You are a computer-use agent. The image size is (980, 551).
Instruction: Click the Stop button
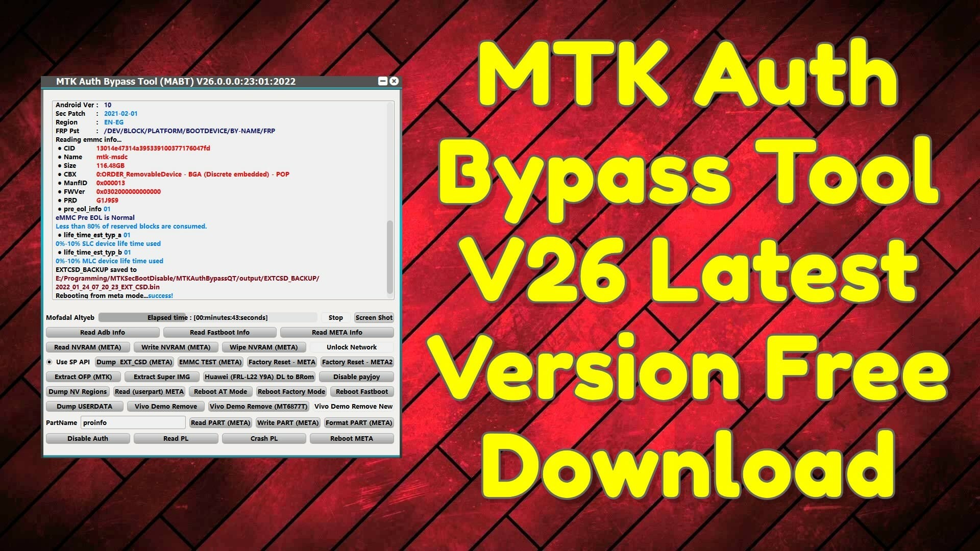pyautogui.click(x=334, y=317)
